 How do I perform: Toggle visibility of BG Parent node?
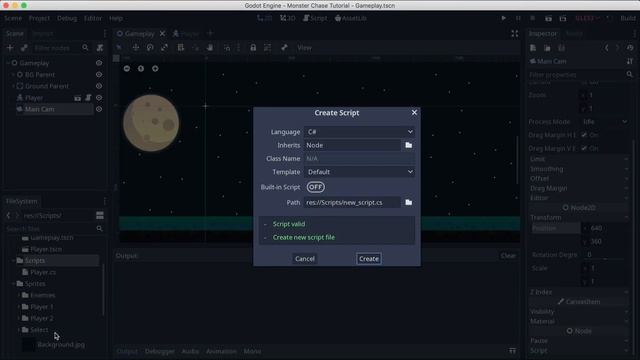point(99,75)
